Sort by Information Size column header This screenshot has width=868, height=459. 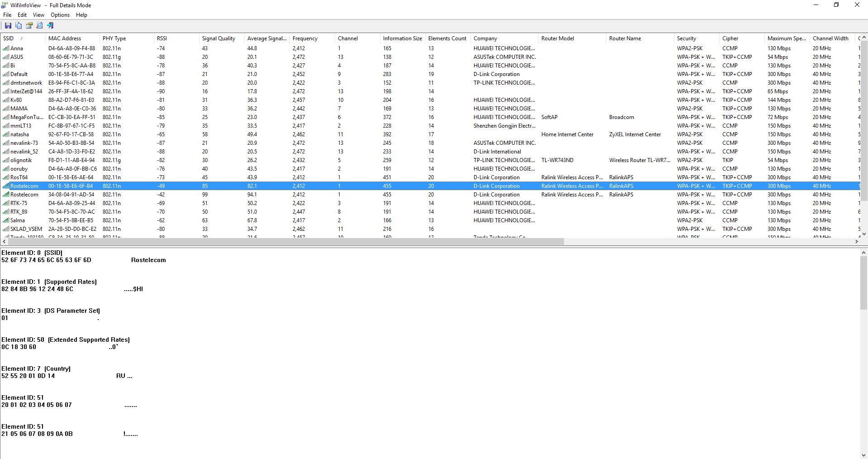pyautogui.click(x=403, y=38)
